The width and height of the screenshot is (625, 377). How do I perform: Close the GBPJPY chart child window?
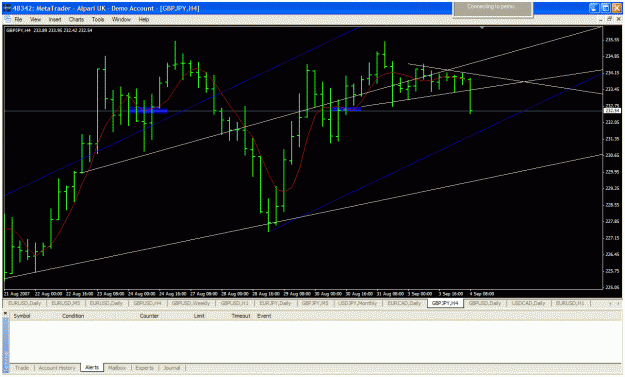619,19
